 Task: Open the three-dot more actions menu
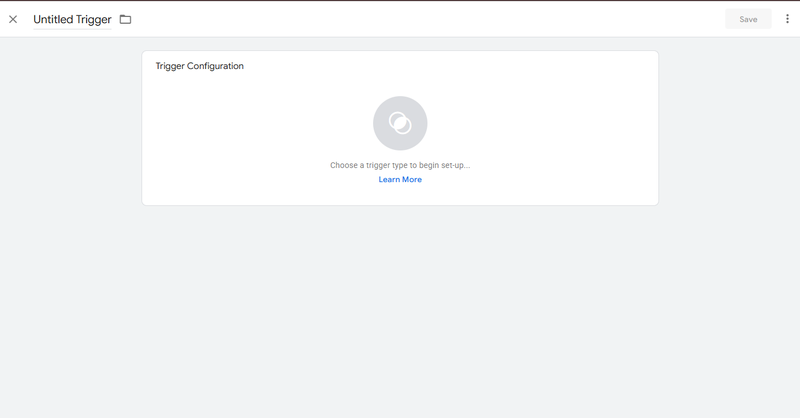pos(787,19)
